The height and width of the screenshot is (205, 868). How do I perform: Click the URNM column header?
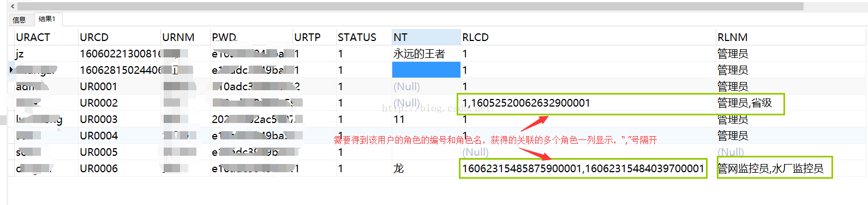point(185,37)
